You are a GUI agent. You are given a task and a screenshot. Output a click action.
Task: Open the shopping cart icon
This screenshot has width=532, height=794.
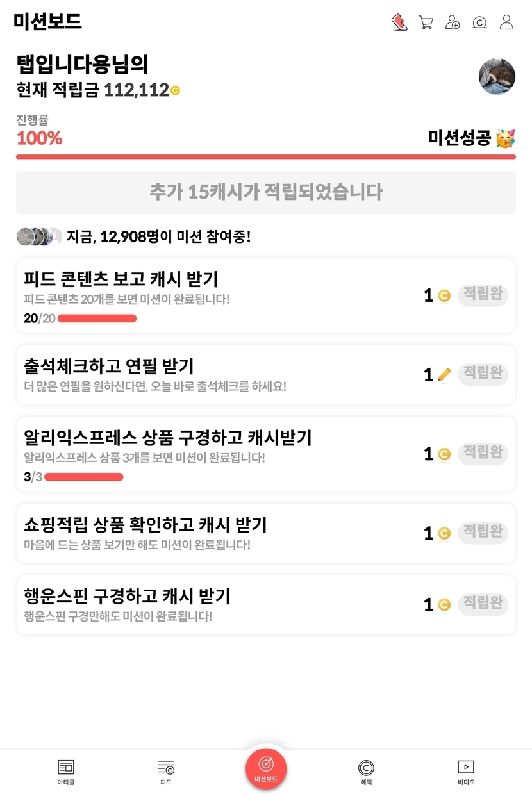(x=426, y=22)
